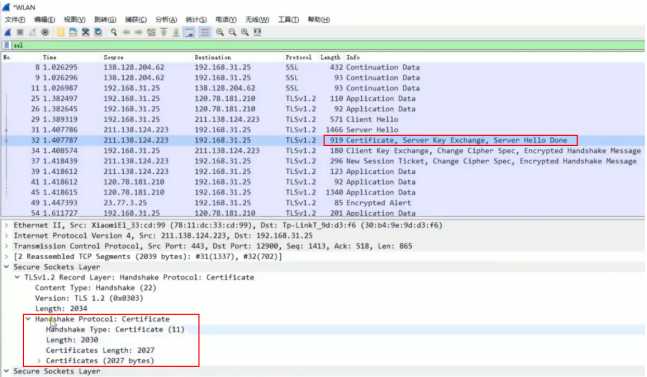Select the Handshake Type: Certificate (11) line

[115, 329]
